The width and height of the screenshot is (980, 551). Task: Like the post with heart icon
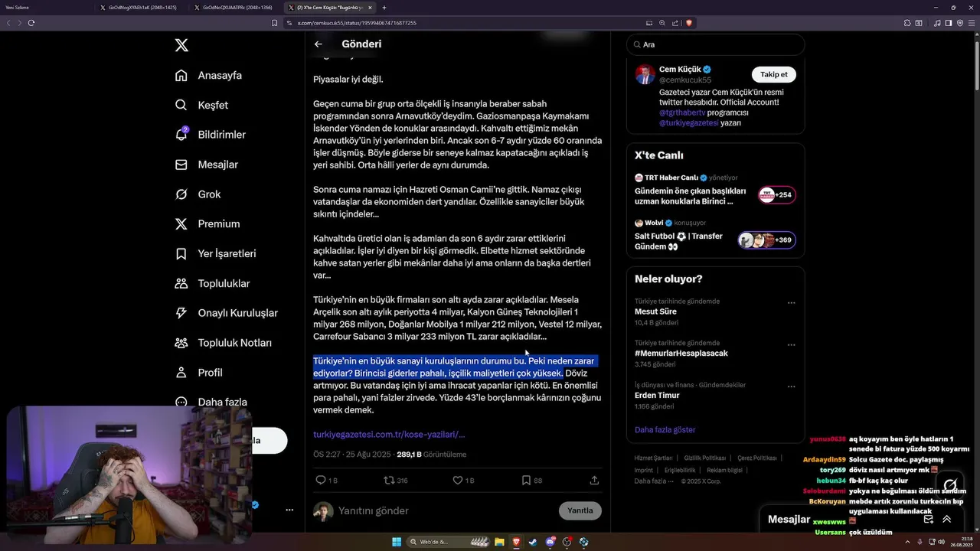(458, 481)
